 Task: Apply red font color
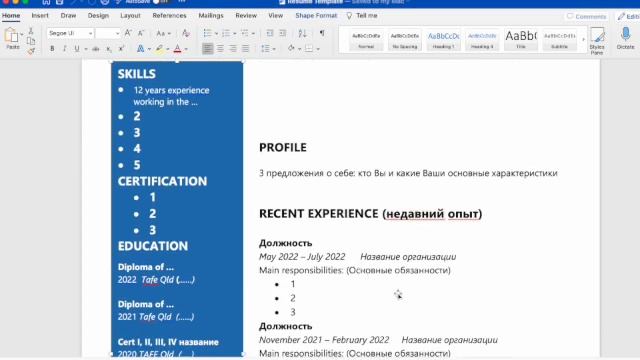(177, 49)
